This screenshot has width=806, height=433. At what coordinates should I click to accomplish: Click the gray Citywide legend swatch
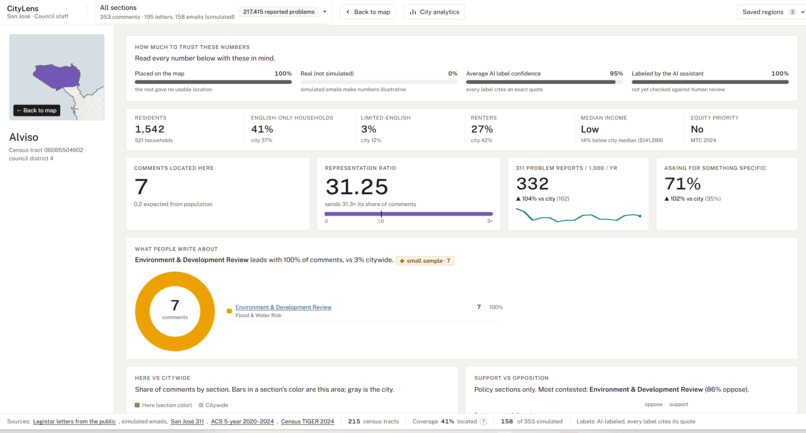click(x=201, y=405)
